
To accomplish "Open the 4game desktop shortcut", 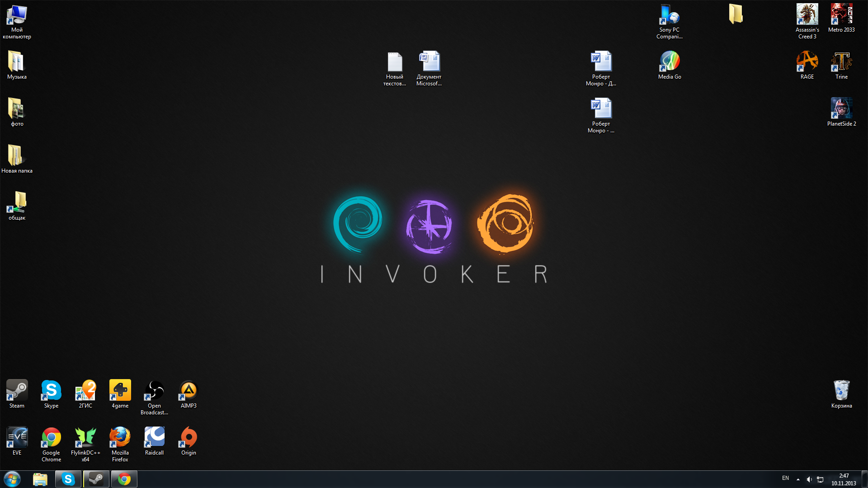I will pyautogui.click(x=120, y=394).
